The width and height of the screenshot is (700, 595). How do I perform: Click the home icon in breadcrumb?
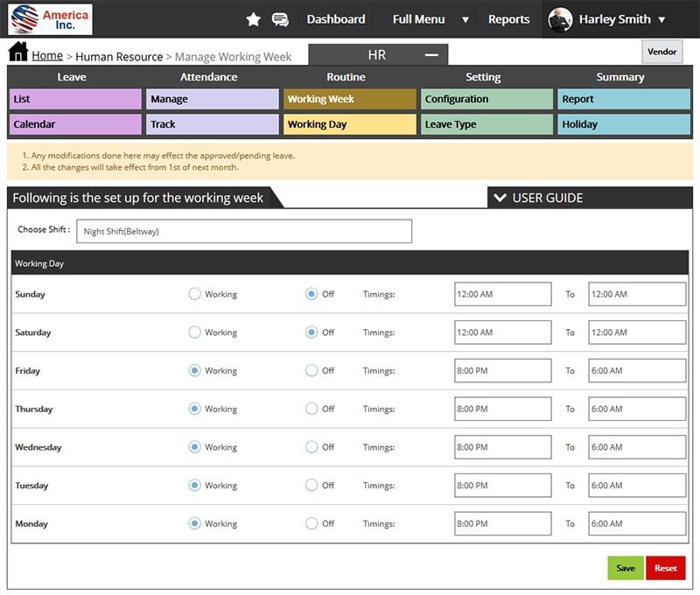[x=18, y=52]
